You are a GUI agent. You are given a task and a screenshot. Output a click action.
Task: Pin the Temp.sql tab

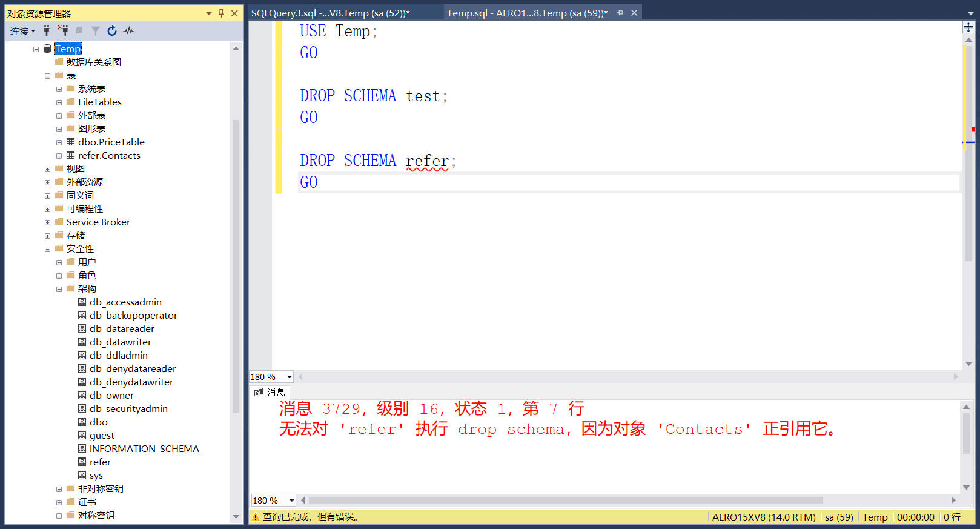[x=620, y=13]
